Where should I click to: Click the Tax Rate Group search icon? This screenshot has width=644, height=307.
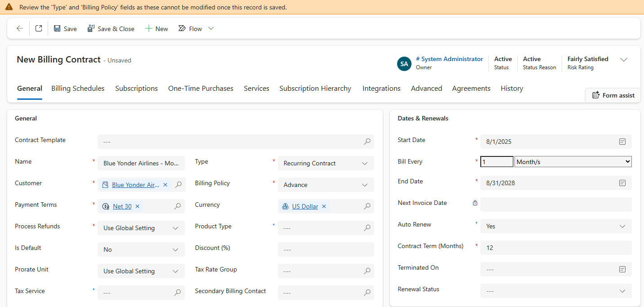pyautogui.click(x=367, y=271)
